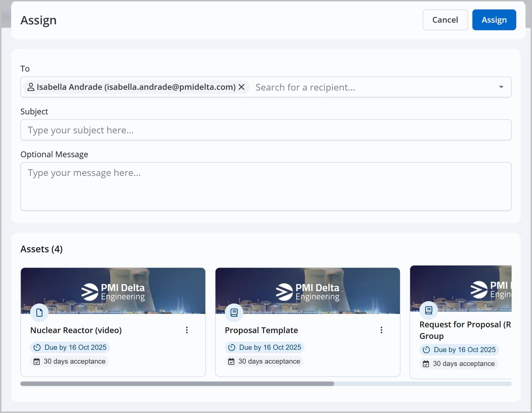Click calendar icon on Nuclear Reactor acceptance
The width and height of the screenshot is (532, 413).
coord(36,361)
